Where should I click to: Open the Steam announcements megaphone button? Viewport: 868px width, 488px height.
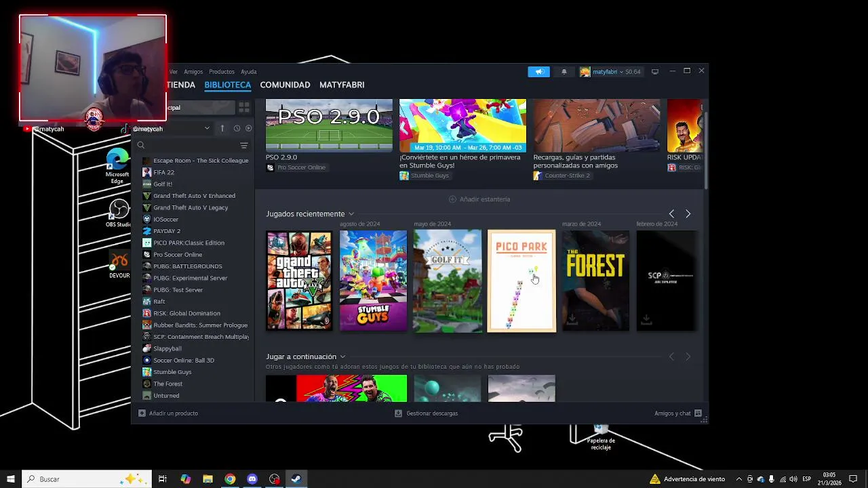click(539, 72)
